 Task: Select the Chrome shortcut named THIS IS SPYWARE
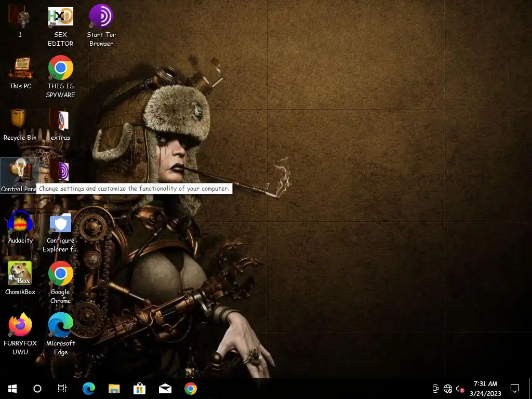pos(60,77)
